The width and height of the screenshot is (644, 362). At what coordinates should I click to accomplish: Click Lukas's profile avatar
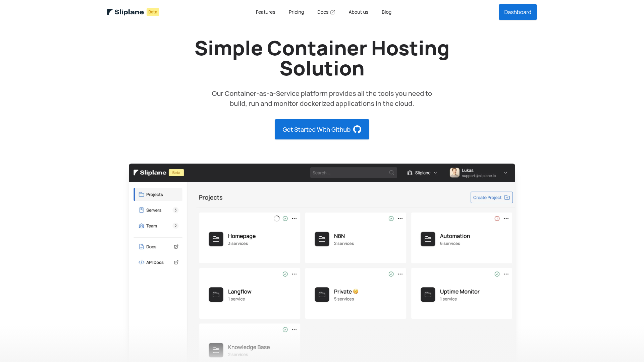[454, 173]
